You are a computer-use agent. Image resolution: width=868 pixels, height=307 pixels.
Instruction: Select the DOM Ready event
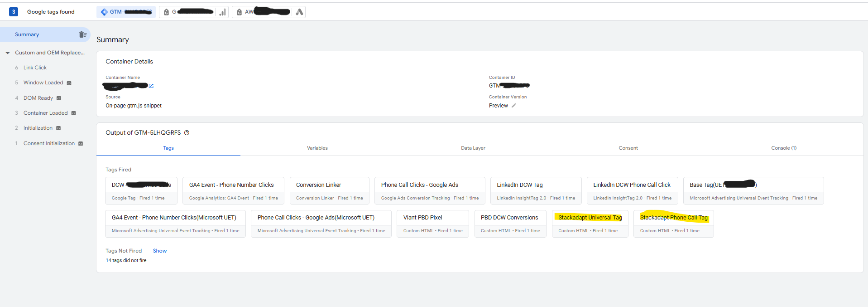(38, 98)
